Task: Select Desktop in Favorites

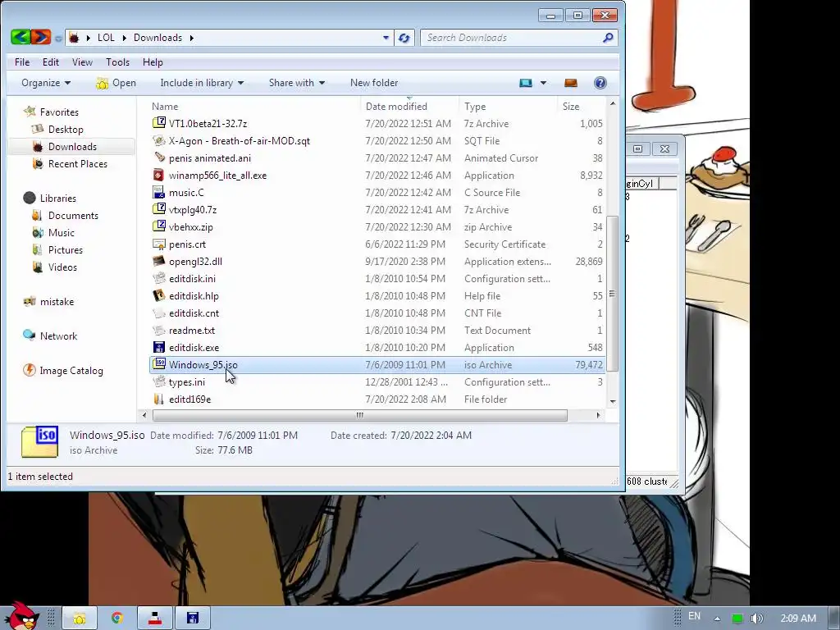Action: coord(66,129)
